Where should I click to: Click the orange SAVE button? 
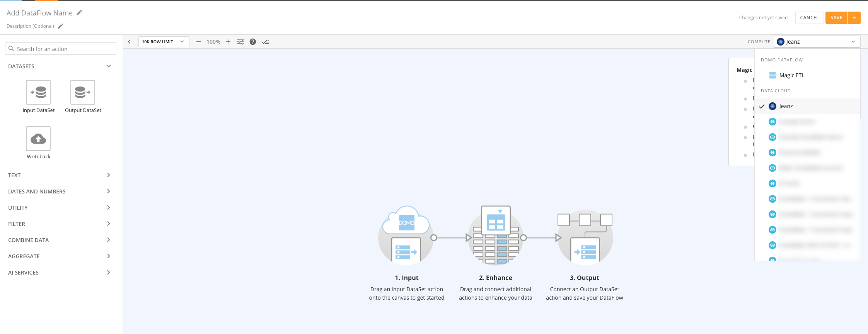[x=836, y=18]
